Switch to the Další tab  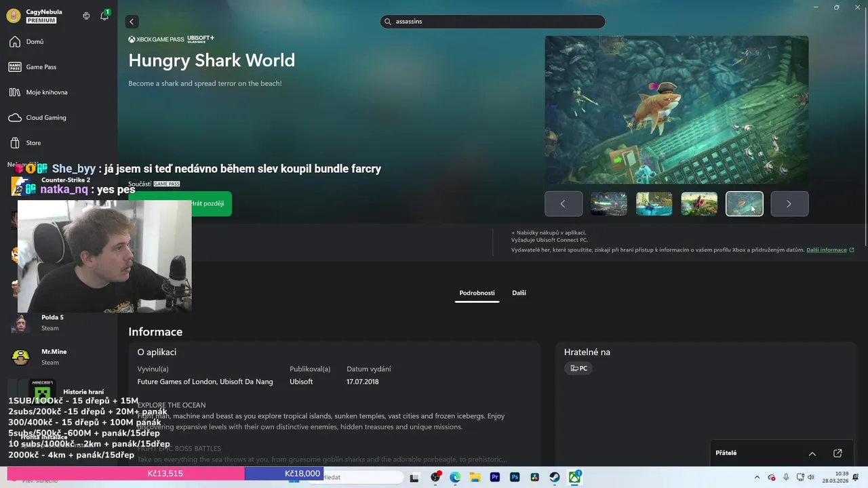519,293
